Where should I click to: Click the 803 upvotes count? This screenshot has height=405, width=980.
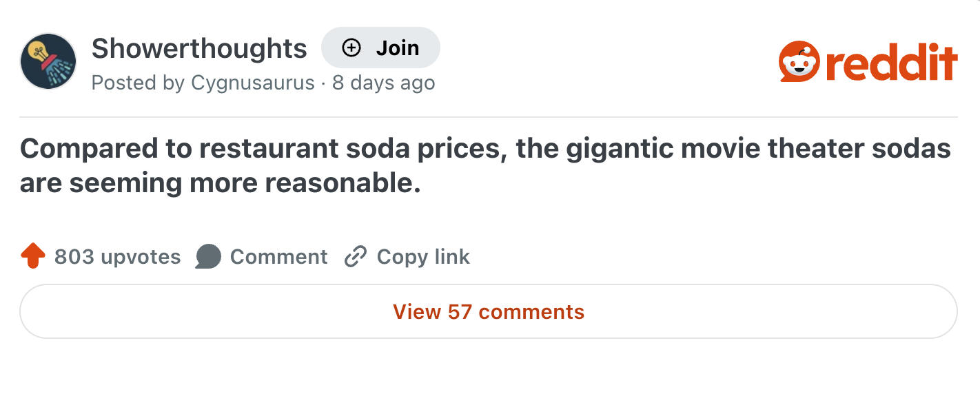pos(117,256)
